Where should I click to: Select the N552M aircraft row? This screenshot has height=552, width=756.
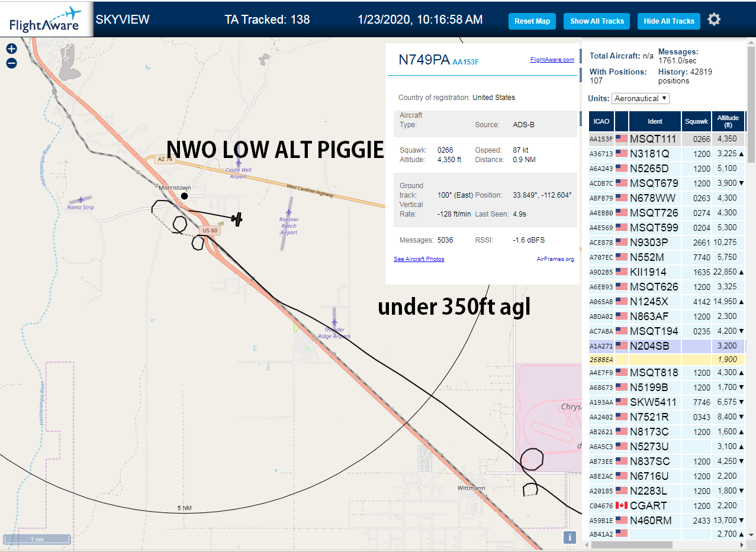click(x=667, y=257)
